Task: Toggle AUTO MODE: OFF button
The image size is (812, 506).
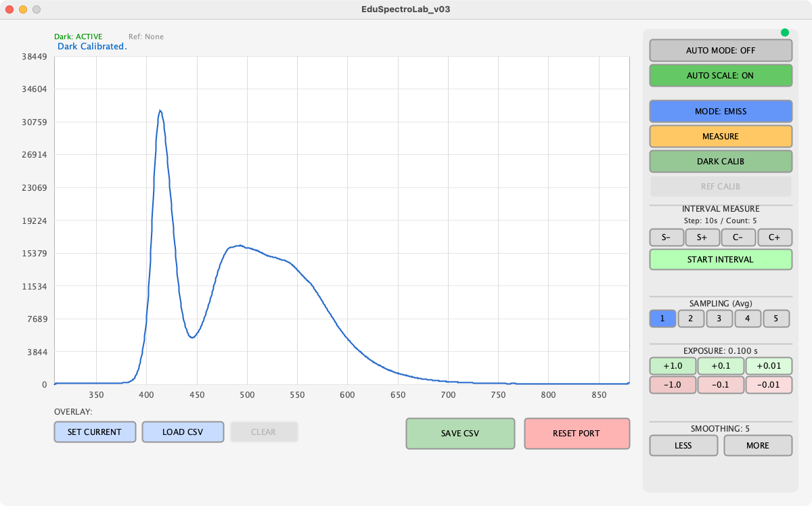Action: click(721, 51)
